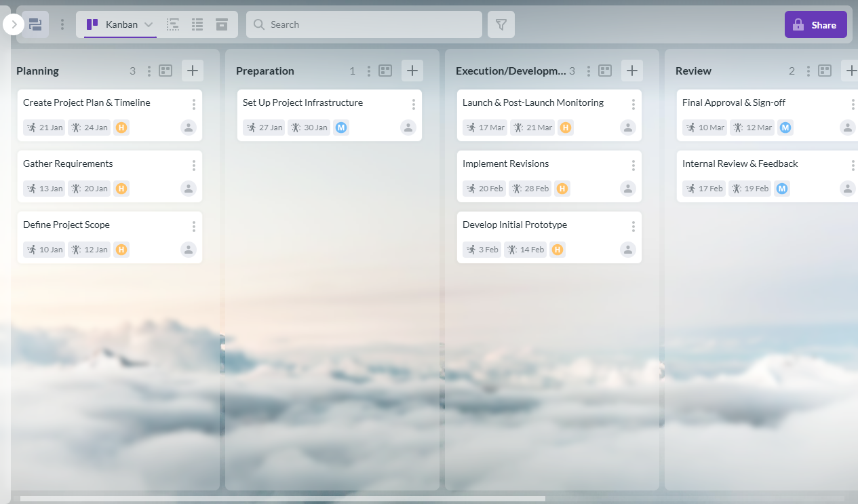Click the H avatar on Create Project Plan card
Viewport: 858px width, 504px height.
point(121,127)
